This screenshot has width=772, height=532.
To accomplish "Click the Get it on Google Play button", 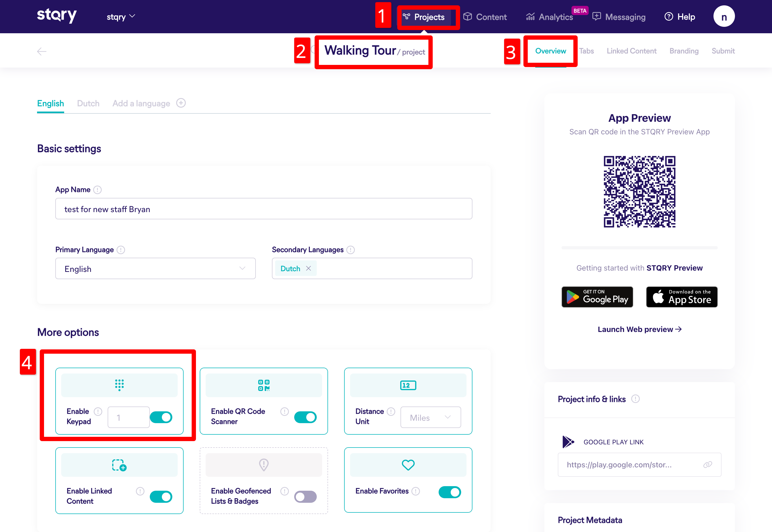I will click(x=597, y=297).
